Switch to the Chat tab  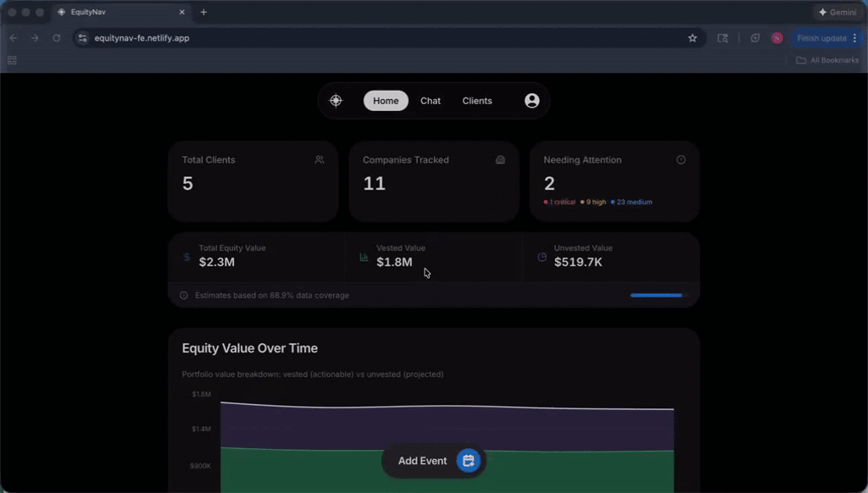click(430, 101)
